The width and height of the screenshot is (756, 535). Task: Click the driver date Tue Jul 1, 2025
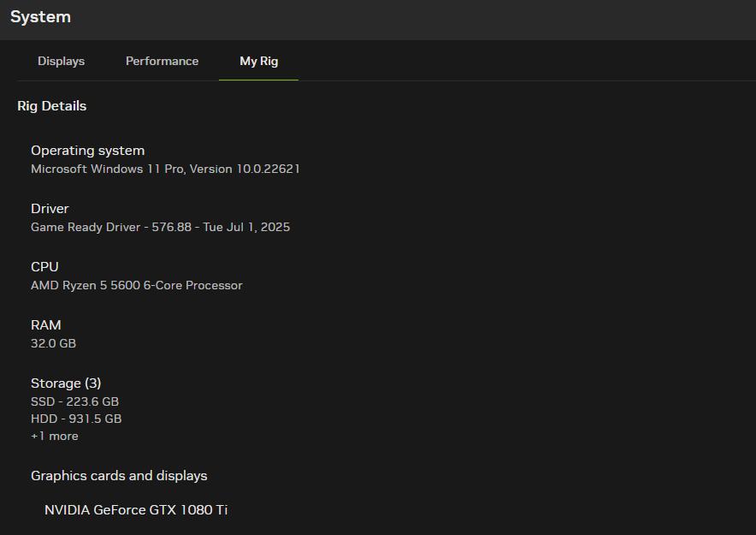[246, 228]
